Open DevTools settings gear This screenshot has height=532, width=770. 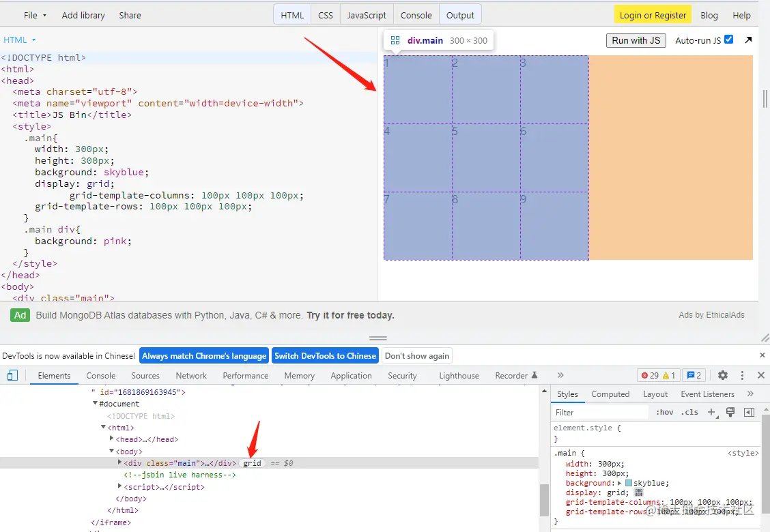coord(723,375)
